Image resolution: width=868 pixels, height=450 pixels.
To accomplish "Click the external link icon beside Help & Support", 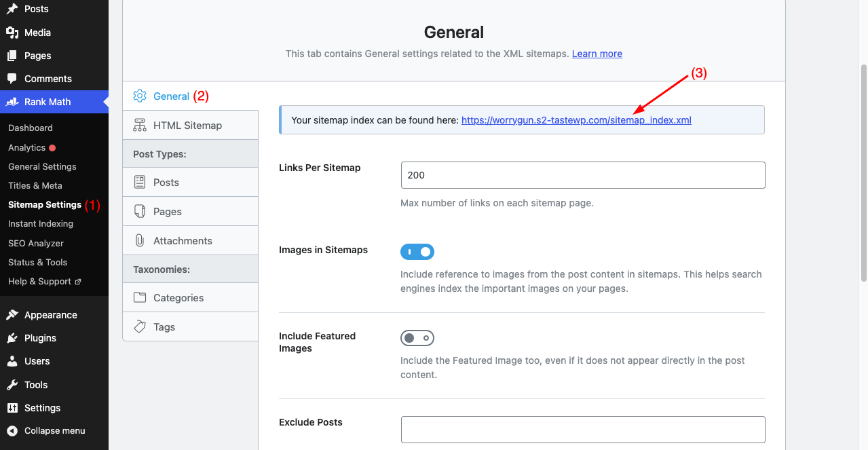I will click(x=77, y=282).
